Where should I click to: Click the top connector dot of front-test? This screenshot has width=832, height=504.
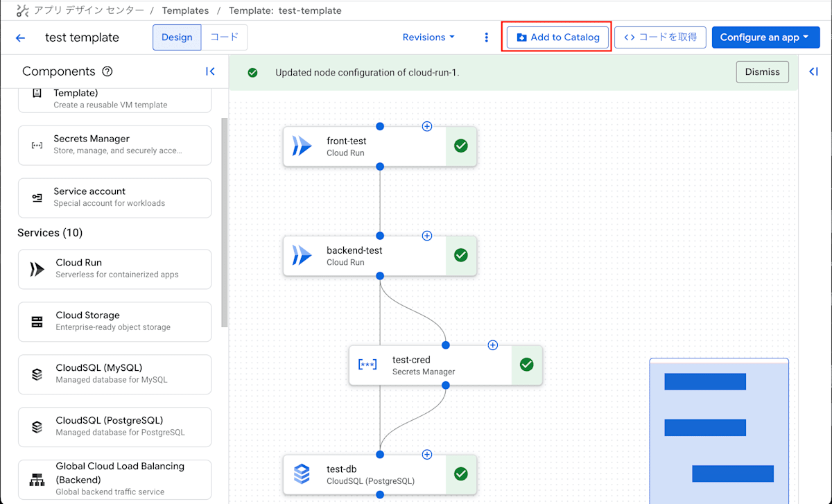pyautogui.click(x=379, y=126)
